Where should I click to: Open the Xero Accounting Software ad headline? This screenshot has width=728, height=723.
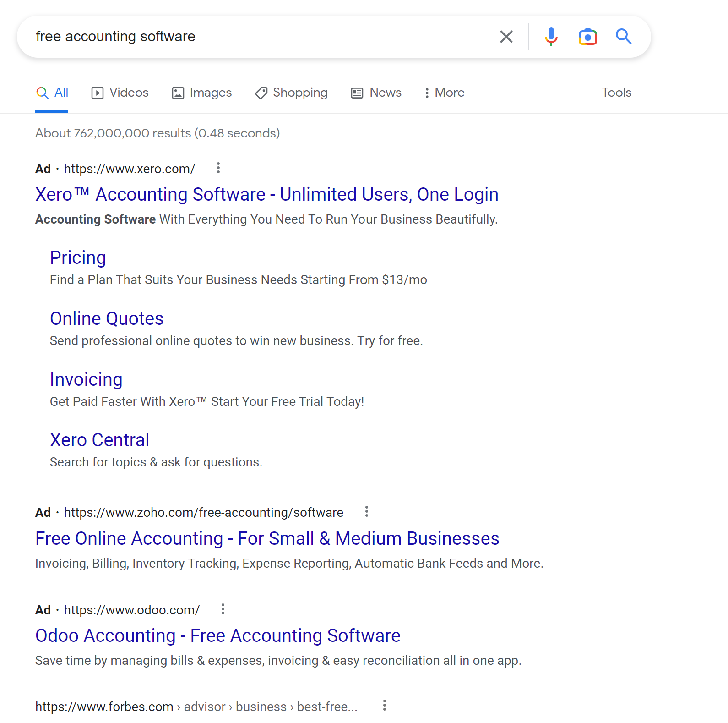(266, 194)
